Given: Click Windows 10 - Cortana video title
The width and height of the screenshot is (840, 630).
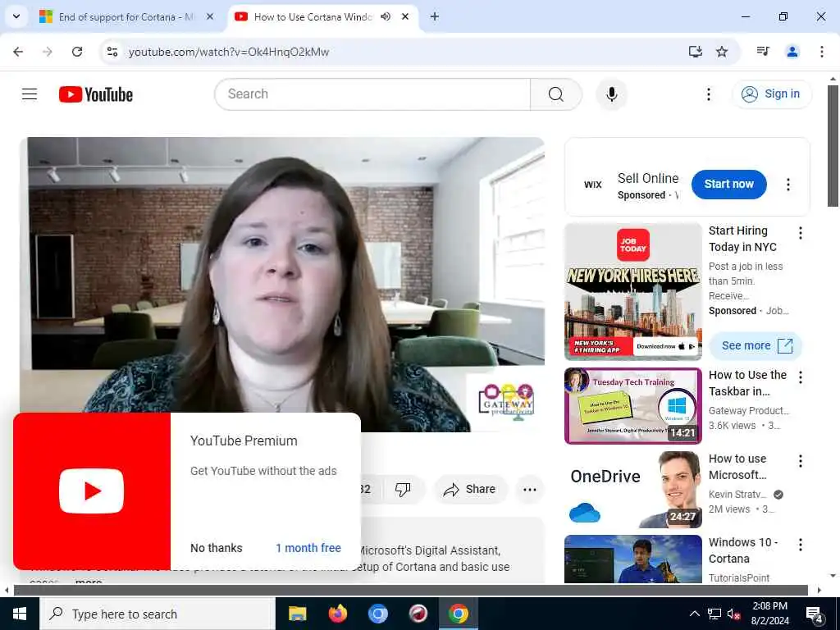Looking at the screenshot, I should (743, 550).
